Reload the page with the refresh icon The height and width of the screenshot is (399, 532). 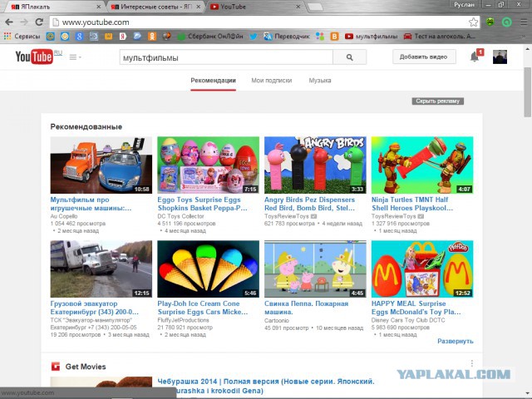point(39,22)
